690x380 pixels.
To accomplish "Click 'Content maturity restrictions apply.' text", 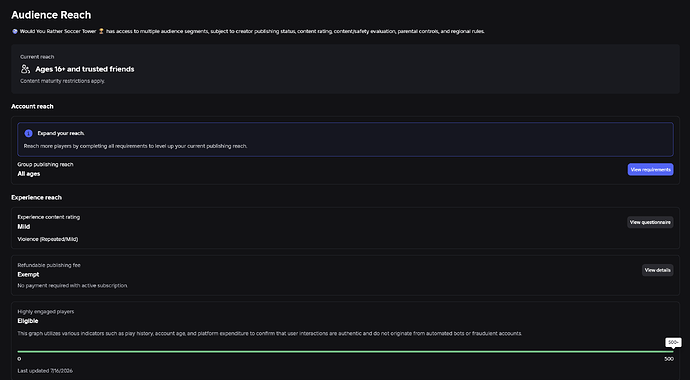I will (x=62, y=81).
